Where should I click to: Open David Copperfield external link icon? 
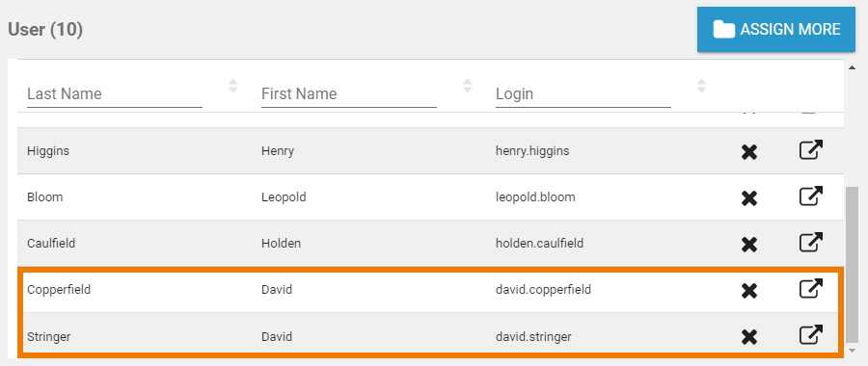811,289
